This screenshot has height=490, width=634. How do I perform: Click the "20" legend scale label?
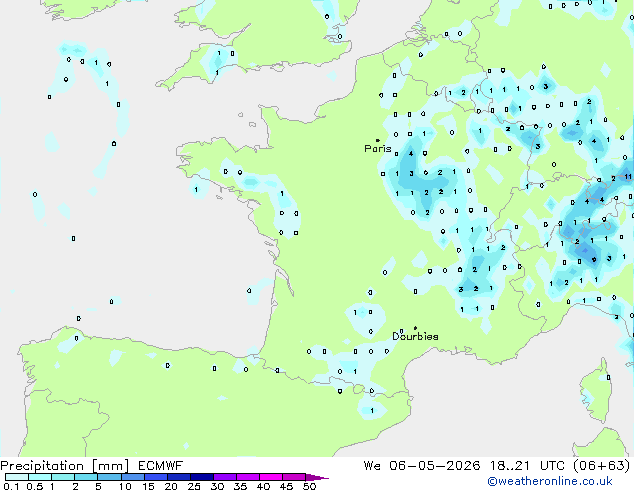click(171, 486)
